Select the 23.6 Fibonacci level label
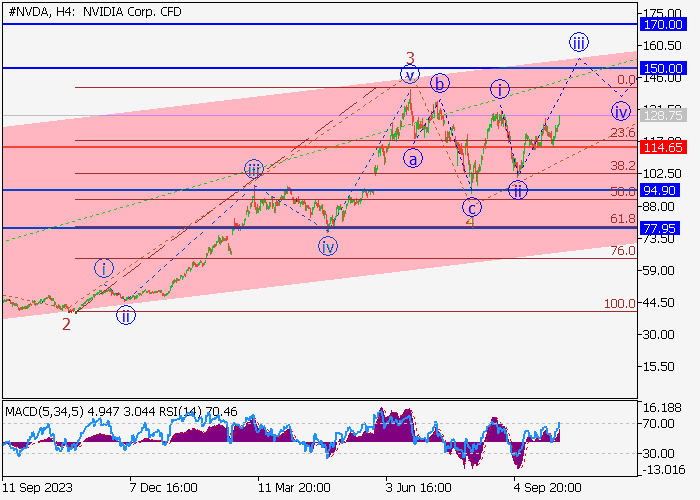 tap(623, 133)
